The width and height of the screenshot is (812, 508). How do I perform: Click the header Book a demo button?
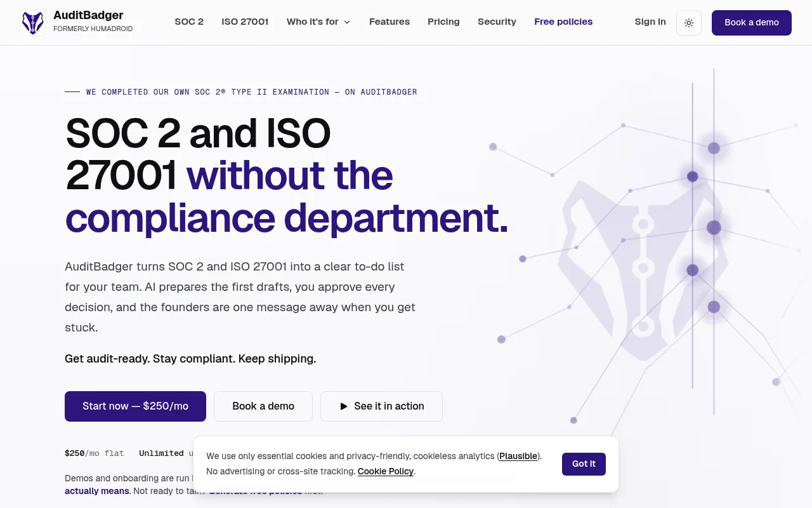[752, 23]
